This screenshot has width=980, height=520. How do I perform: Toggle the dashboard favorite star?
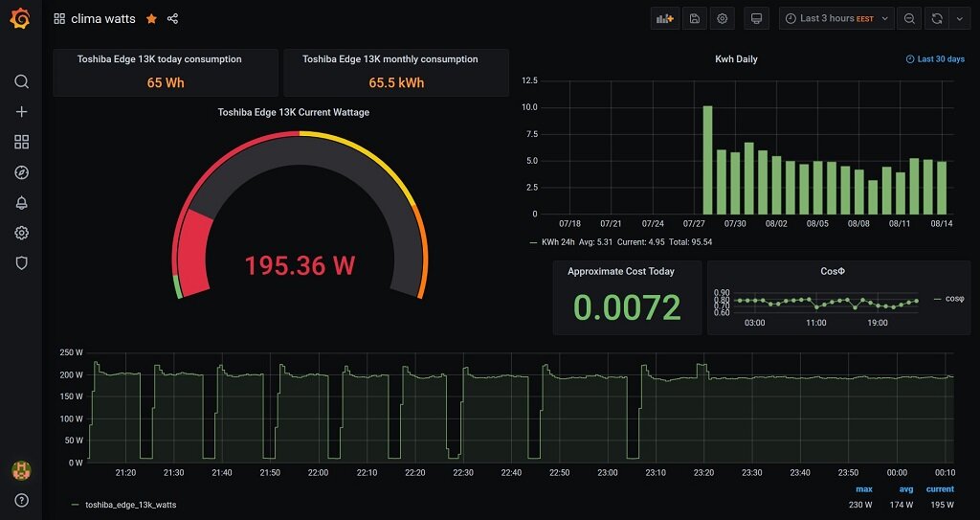pos(151,19)
